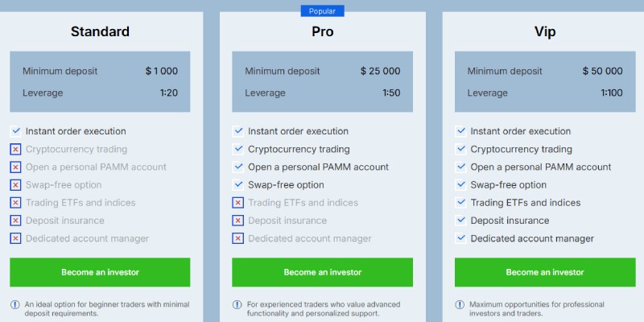
Task: Click the X icon beside Pro Dedicated account manager
Action: point(237,238)
